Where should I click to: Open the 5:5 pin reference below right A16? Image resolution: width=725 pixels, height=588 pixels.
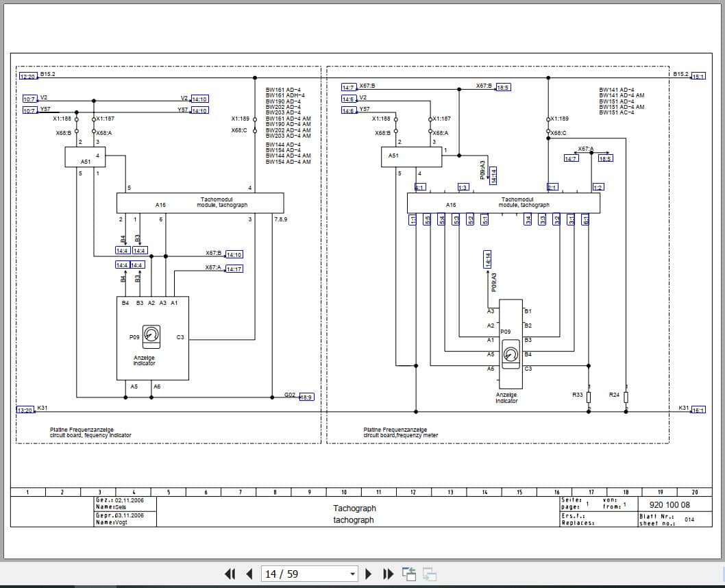pos(428,219)
